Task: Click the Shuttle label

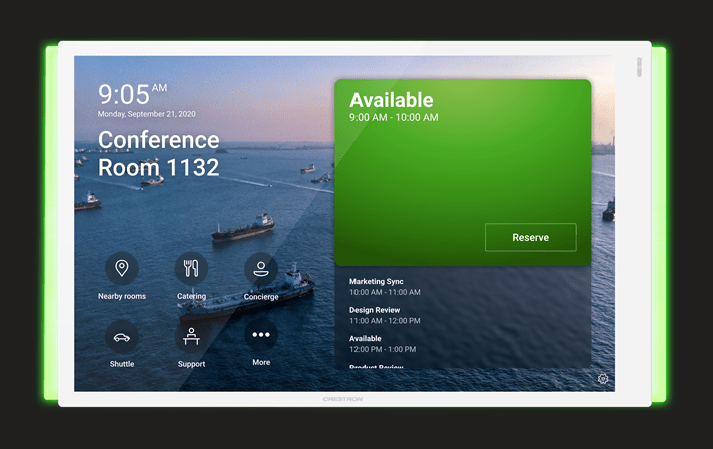Action: 122,364
